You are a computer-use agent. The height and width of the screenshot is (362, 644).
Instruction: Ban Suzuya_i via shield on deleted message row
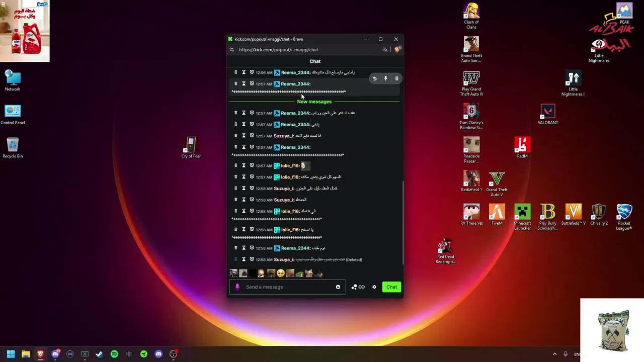[252, 259]
